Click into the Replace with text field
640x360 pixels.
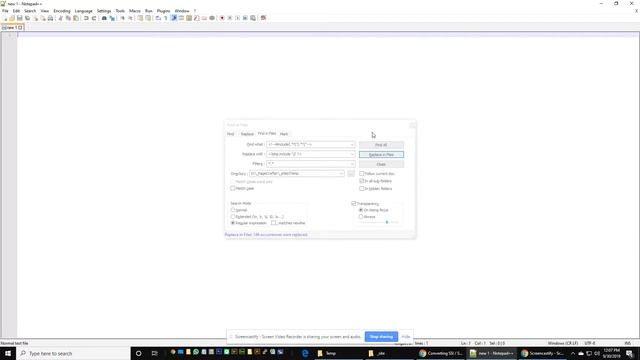pyautogui.click(x=311, y=154)
